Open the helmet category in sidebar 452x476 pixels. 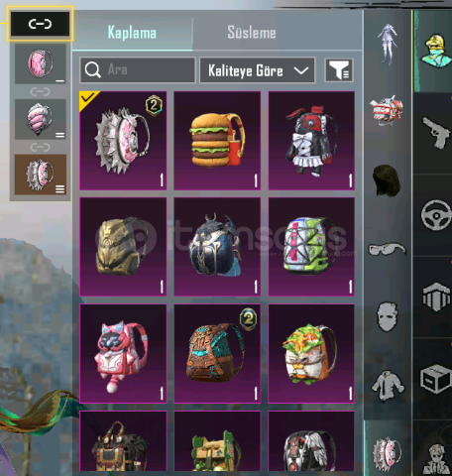[x=387, y=110]
